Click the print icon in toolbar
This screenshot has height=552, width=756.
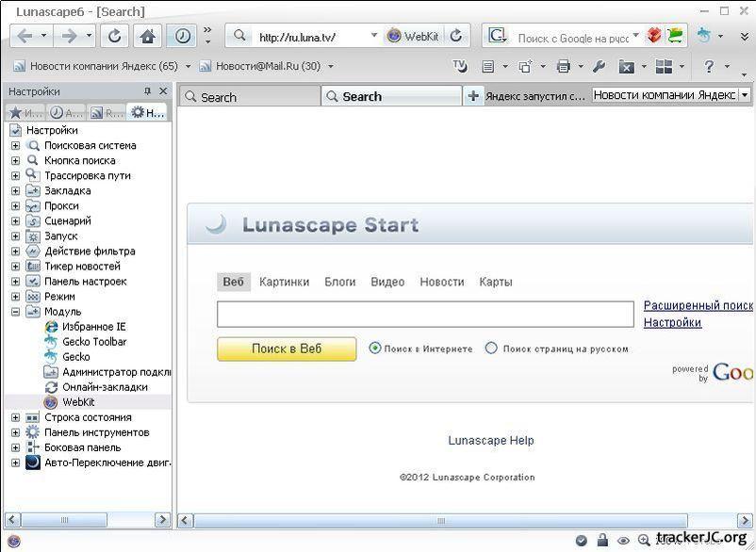[x=564, y=67]
